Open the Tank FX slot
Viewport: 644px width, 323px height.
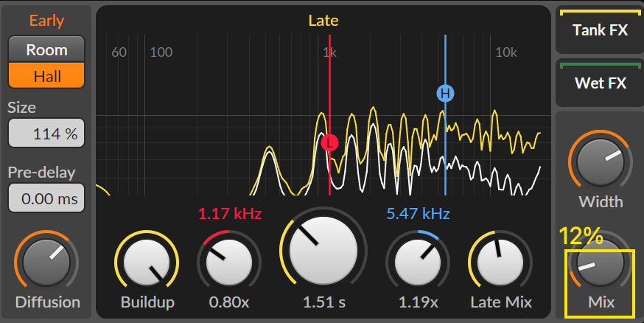600,30
